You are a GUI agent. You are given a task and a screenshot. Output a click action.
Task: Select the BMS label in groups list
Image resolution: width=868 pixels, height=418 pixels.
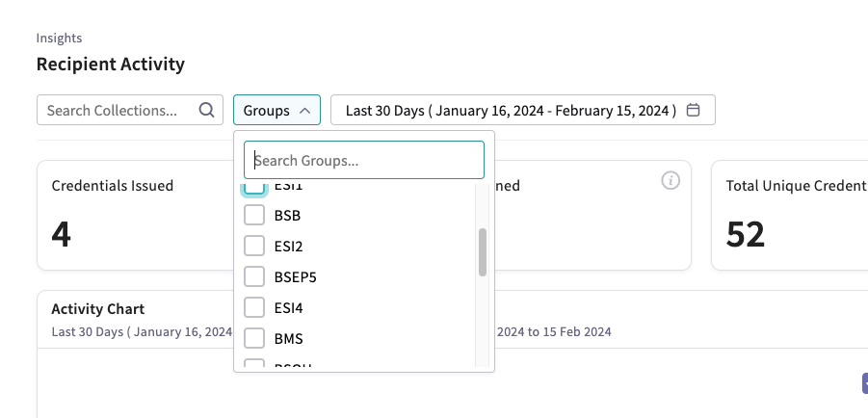pyautogui.click(x=288, y=338)
